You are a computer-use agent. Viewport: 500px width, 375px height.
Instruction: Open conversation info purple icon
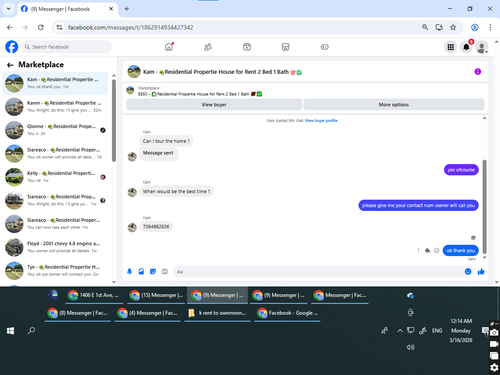[478, 72]
